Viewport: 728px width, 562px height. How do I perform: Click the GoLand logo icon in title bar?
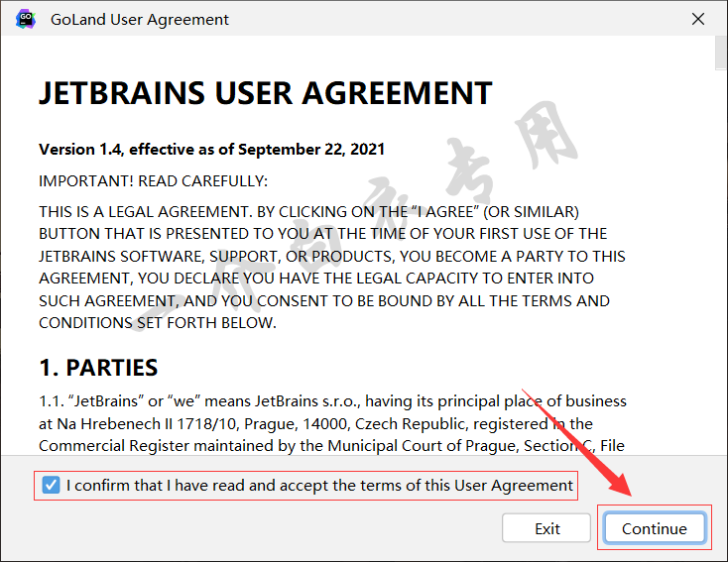pyautogui.click(x=26, y=19)
